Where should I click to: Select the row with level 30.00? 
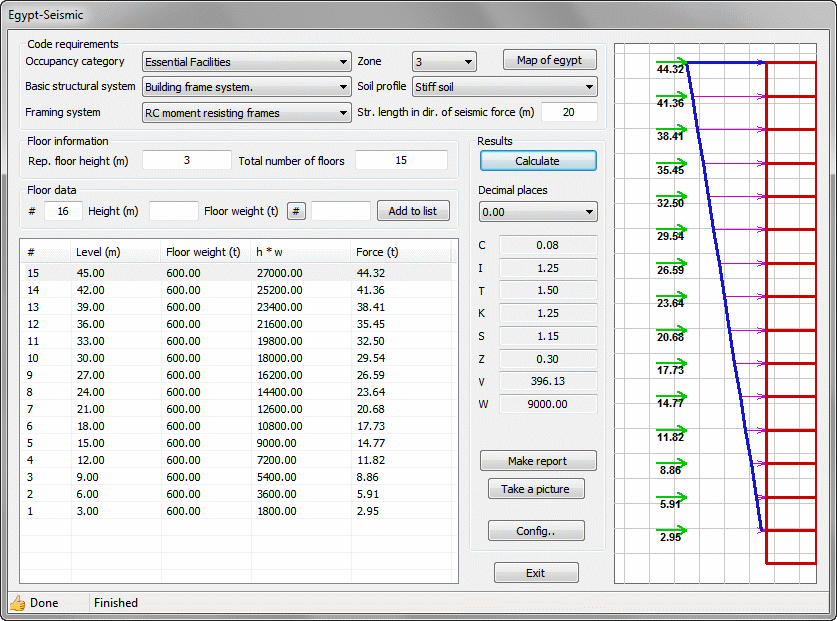click(x=238, y=358)
